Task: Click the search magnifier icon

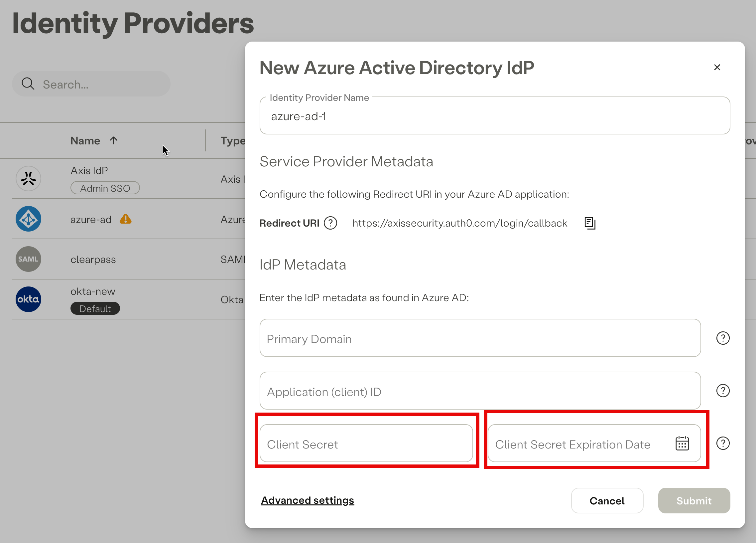Action: (x=28, y=84)
